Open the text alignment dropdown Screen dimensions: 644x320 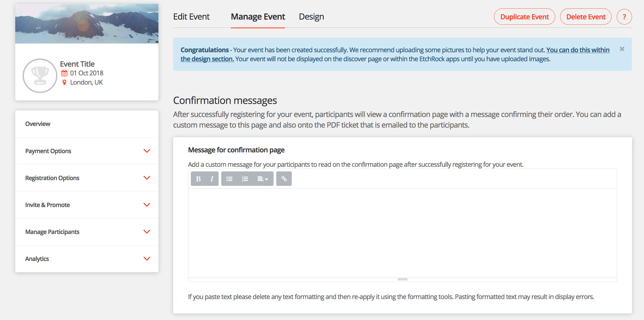(263, 179)
